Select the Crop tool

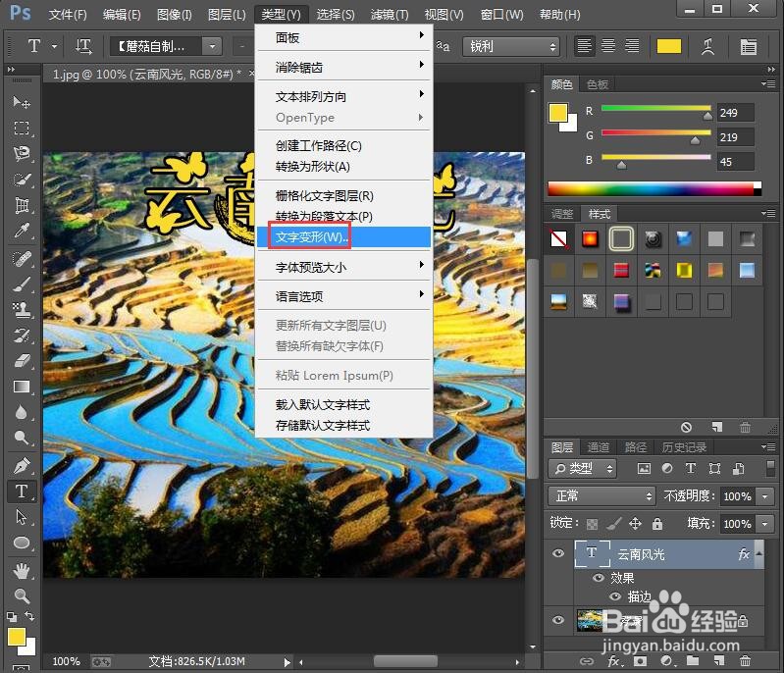[x=21, y=205]
